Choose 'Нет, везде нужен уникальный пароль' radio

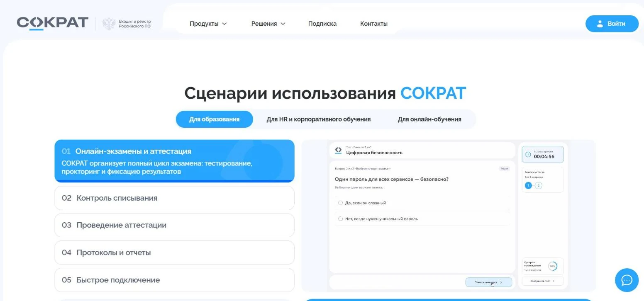[x=340, y=218]
